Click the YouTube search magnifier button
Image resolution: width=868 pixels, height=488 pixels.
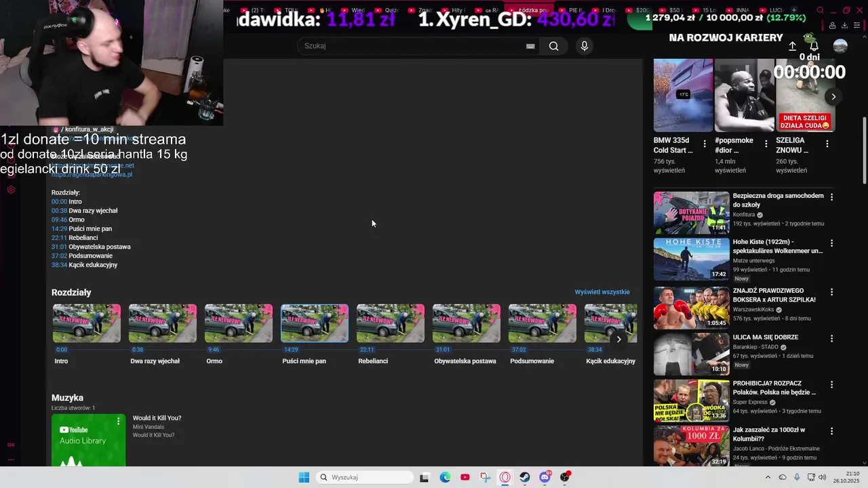tap(554, 46)
